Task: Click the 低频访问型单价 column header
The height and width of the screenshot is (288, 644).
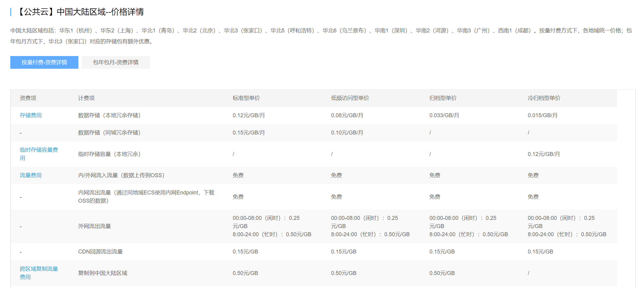Action: point(350,98)
